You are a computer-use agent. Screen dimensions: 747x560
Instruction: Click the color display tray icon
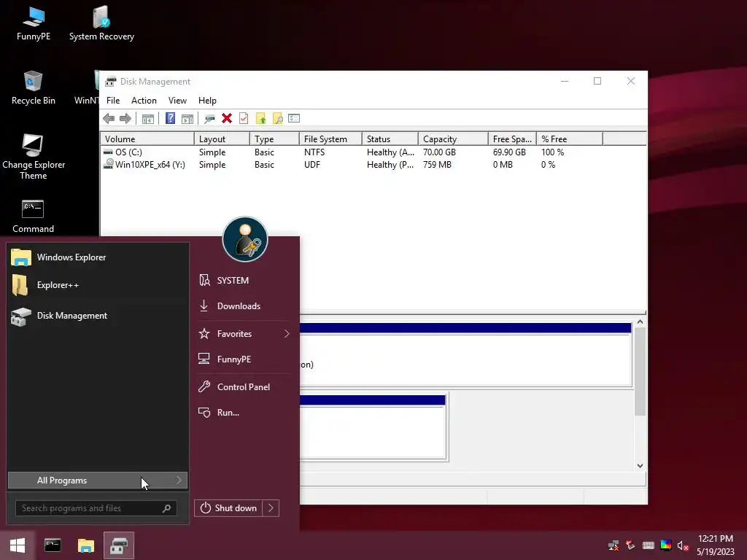tap(666, 545)
